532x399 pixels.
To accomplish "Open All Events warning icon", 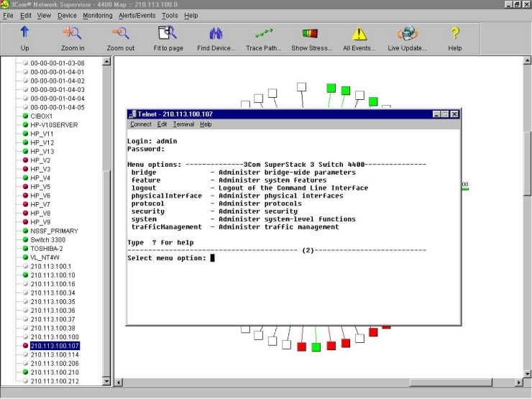I will click(359, 33).
